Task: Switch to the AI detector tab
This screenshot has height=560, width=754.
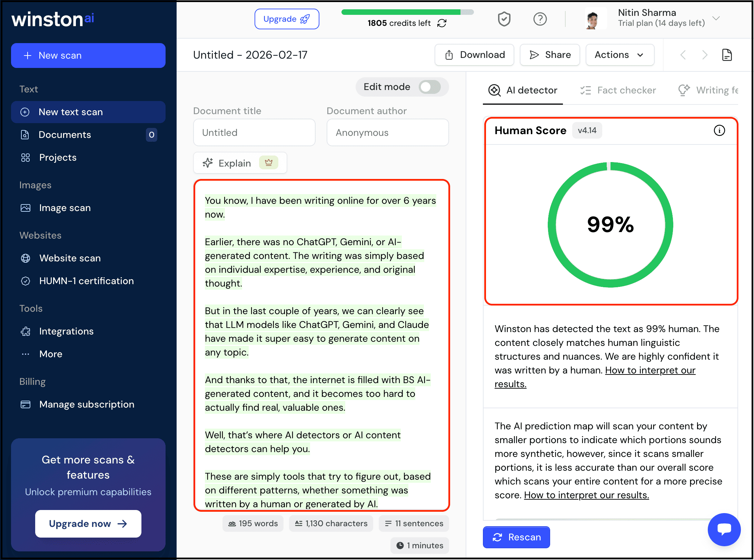Action: pyautogui.click(x=523, y=90)
